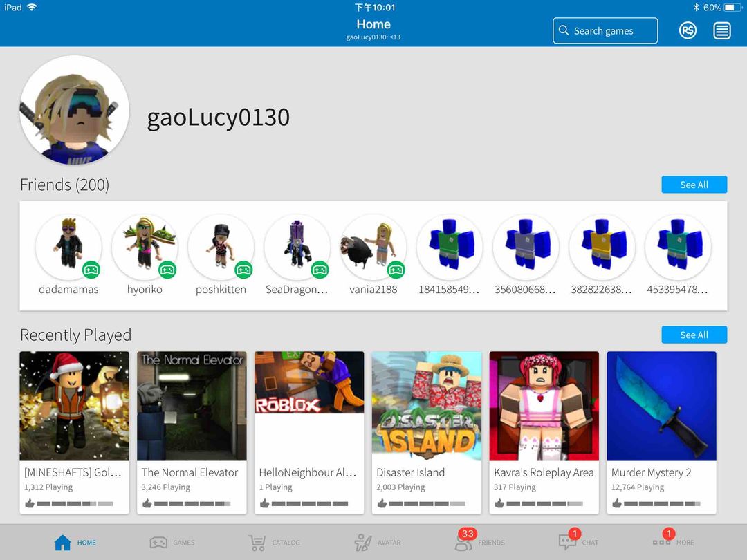747x560 pixels.
Task: Tap thumbs-up icon on Murder Mystery 2 card
Action: click(617, 503)
